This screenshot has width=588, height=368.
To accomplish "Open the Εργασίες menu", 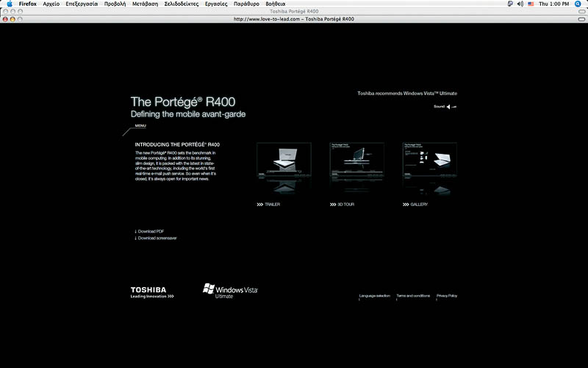I will point(216,4).
